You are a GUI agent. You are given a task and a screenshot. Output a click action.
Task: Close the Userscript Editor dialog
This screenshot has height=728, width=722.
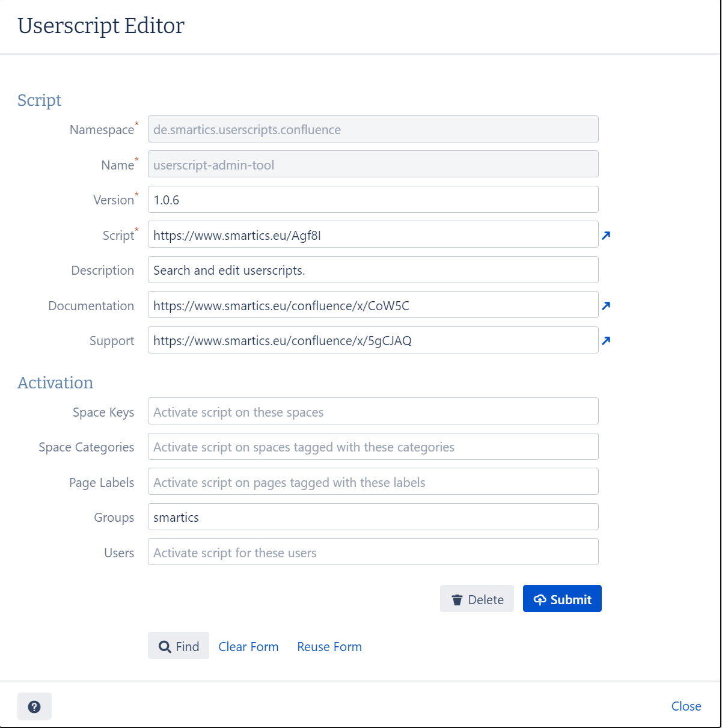point(686,706)
